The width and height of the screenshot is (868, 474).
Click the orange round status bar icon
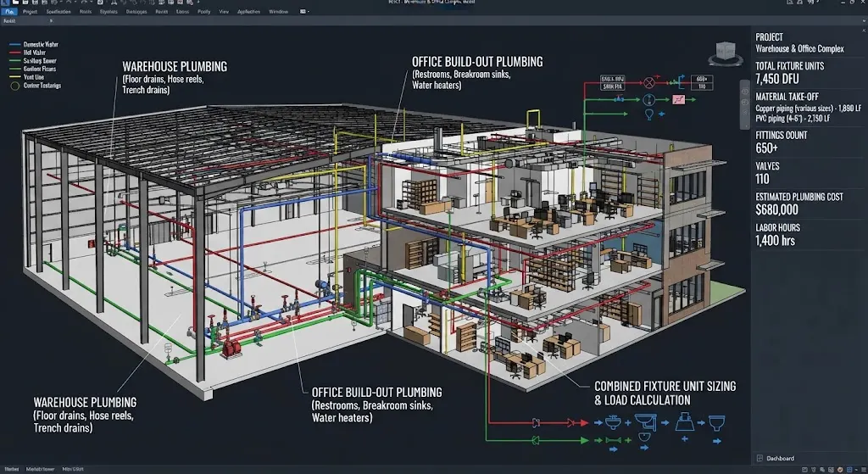tap(841, 470)
